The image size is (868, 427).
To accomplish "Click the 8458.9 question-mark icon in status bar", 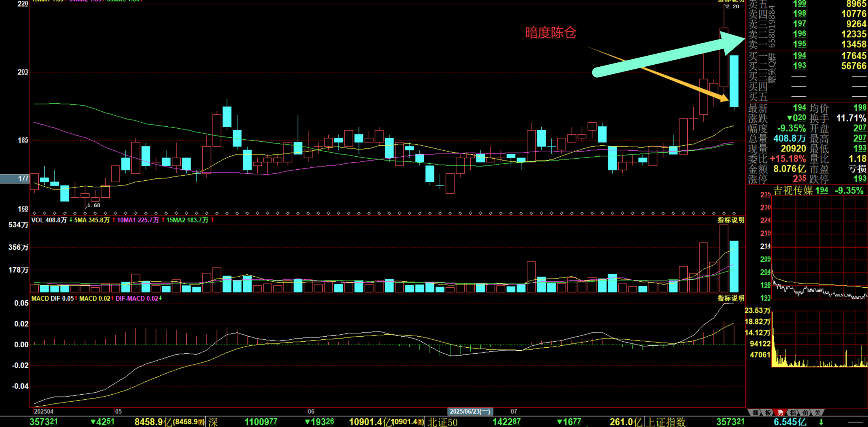I will 201,422.
